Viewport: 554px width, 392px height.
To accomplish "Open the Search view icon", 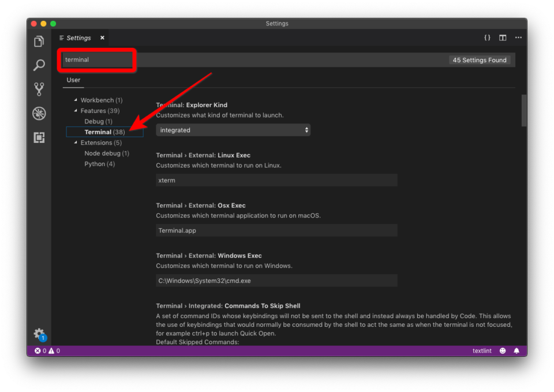I will point(39,65).
